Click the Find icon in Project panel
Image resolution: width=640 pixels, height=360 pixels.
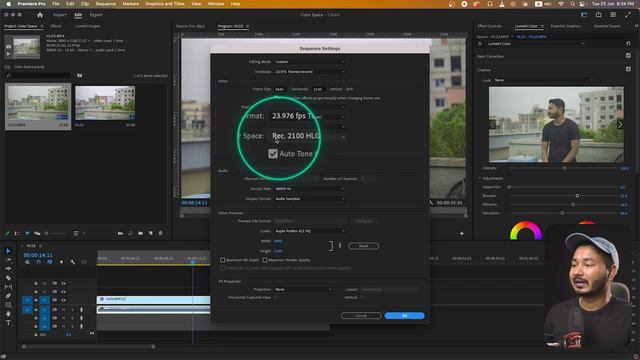pyautogui.click(x=130, y=233)
